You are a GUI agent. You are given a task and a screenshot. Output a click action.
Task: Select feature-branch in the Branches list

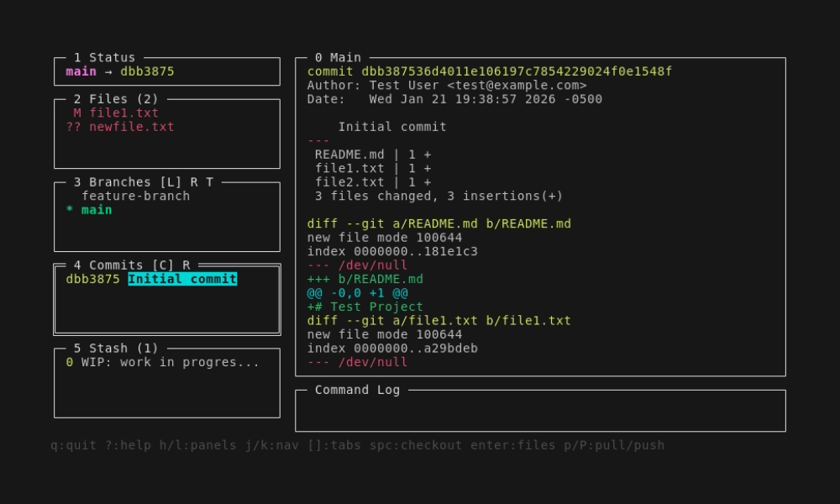tap(135, 196)
